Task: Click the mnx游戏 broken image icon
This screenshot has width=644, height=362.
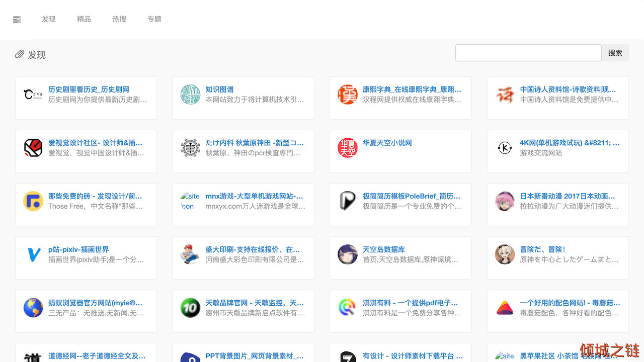Action: click(191, 201)
